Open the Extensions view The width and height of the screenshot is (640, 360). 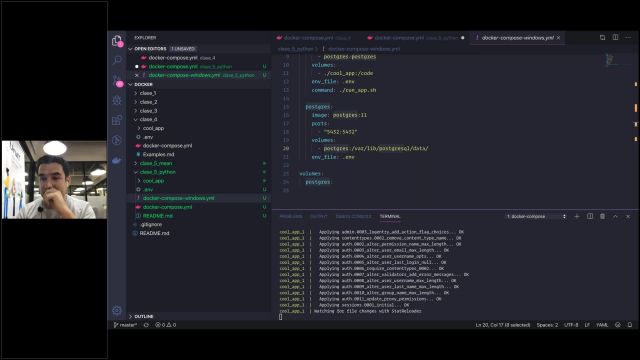tap(117, 120)
